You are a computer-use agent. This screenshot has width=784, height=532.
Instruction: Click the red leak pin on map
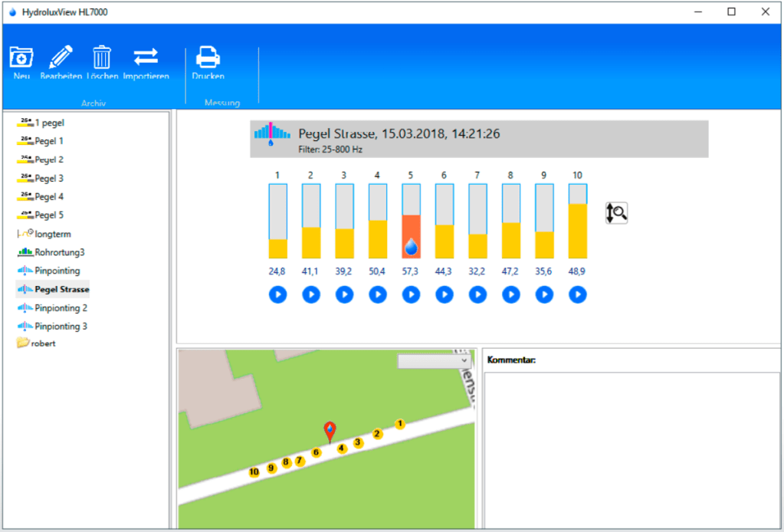330,431
